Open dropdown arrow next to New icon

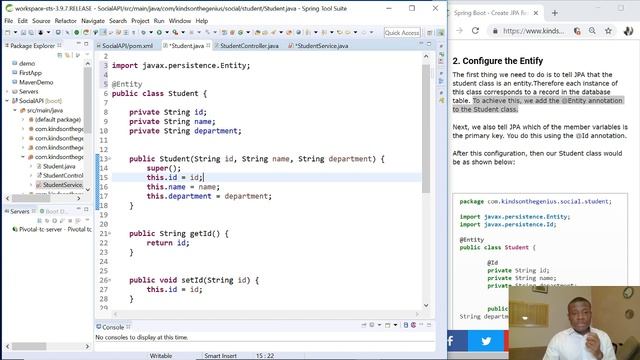[15, 32]
